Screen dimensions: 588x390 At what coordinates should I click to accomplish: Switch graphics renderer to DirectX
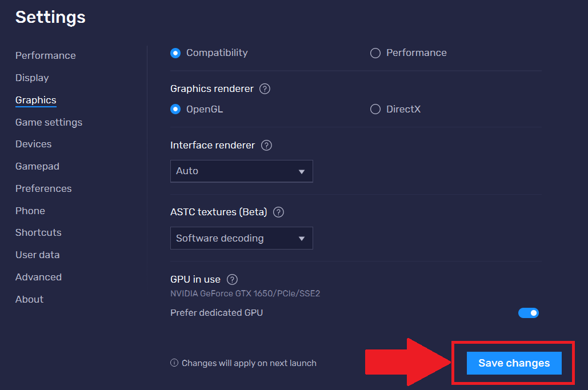[375, 109]
